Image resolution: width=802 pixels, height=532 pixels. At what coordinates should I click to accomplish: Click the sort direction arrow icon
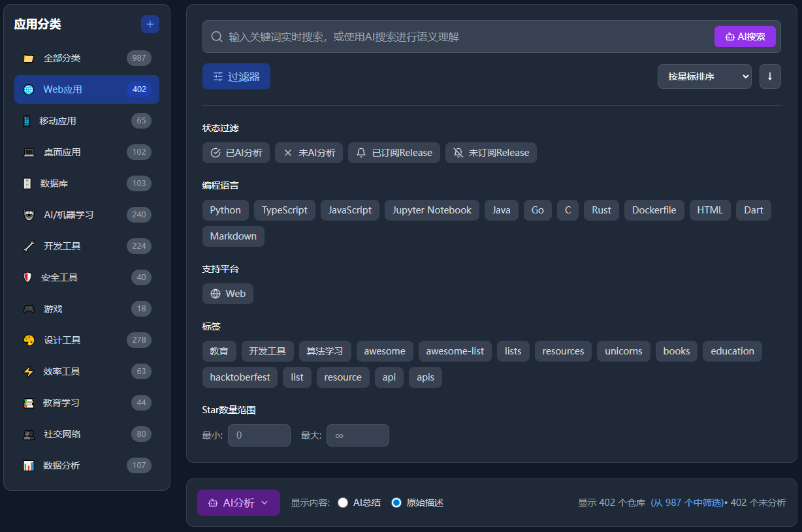pos(770,76)
